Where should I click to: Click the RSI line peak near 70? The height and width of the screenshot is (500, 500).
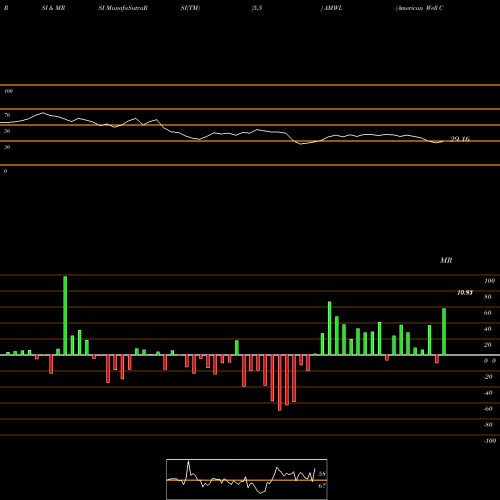pyautogui.click(x=43, y=113)
